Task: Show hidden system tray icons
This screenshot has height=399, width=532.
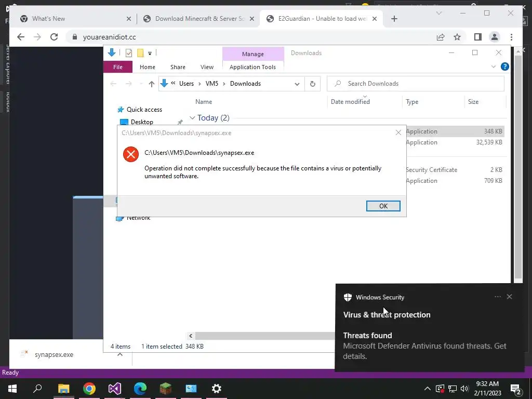Action: (427, 389)
